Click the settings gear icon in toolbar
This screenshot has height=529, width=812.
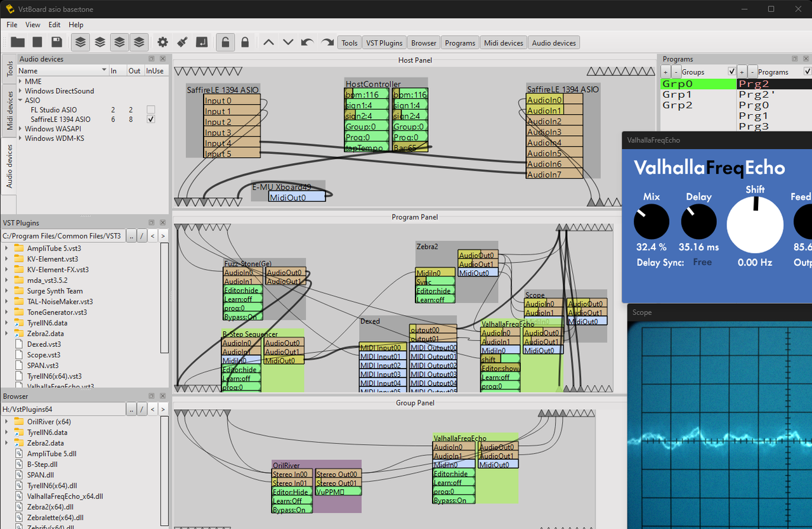coord(162,42)
